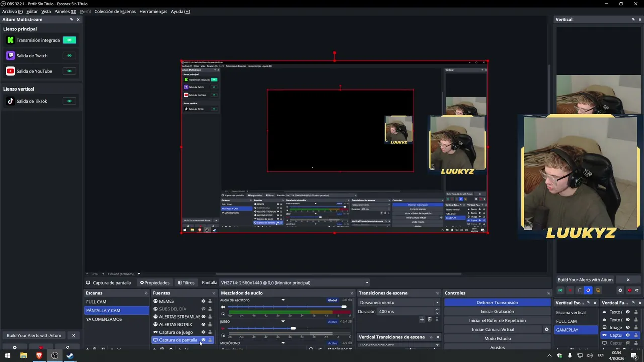Click the highlighted blue Aitum toolbar icon
The image size is (644, 362).
click(588, 290)
